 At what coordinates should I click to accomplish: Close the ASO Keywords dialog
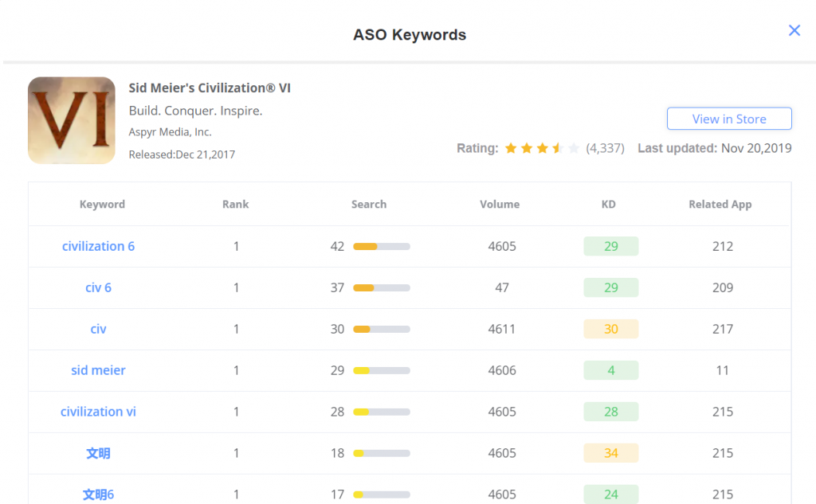click(794, 30)
